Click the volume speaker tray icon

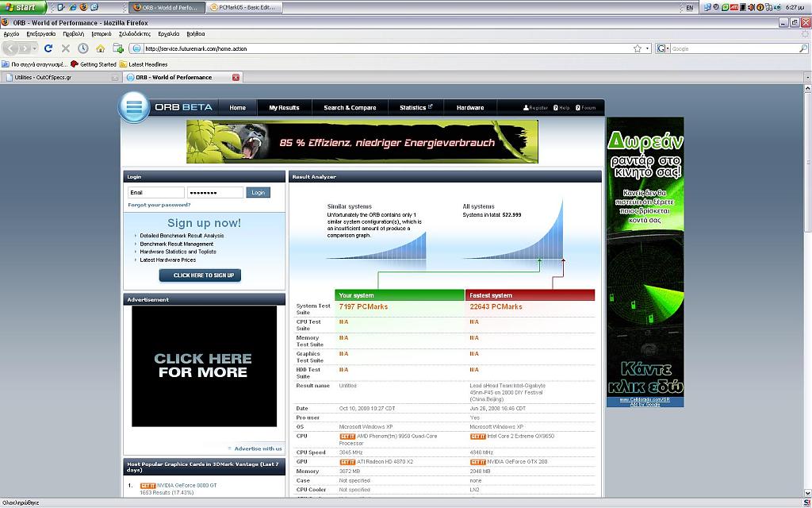click(751, 7)
